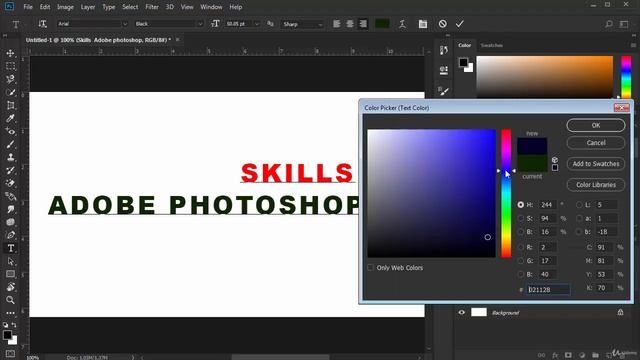Open the anti-aliasing dropdown showing Sharp
This screenshot has width=640, height=360.
tap(302, 24)
